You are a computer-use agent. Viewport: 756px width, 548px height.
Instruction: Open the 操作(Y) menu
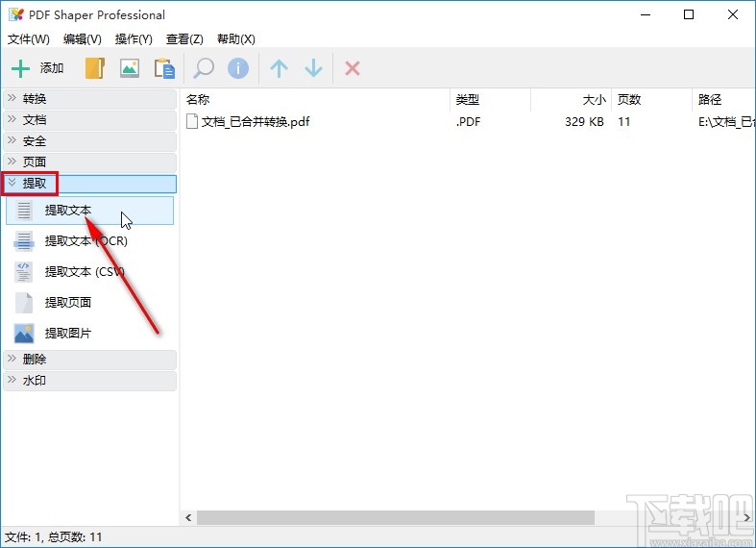134,39
